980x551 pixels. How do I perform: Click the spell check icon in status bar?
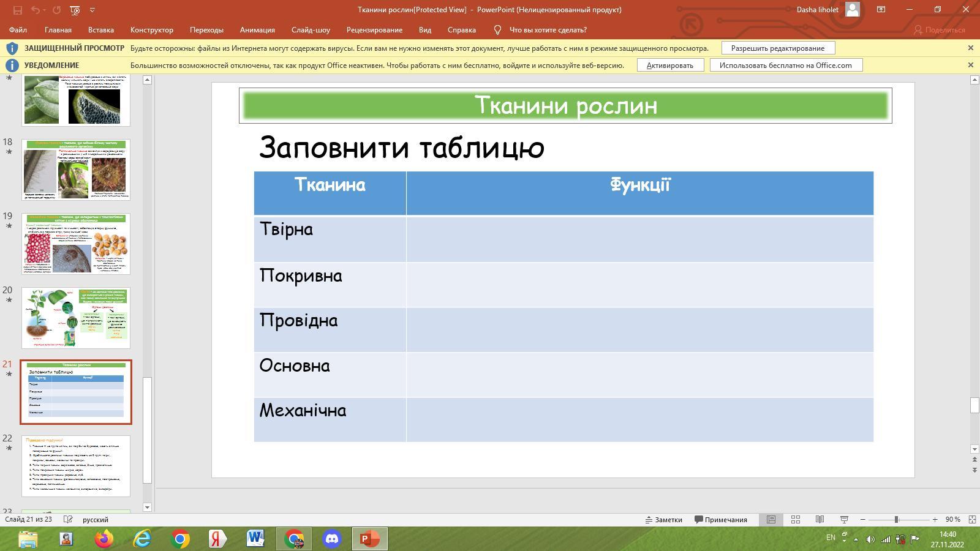68,519
